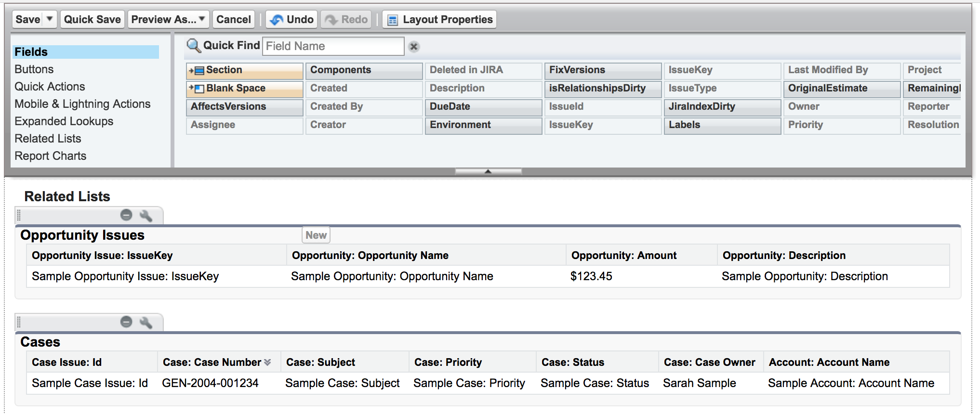Click the remove icon above Opportunity Issues list
The height and width of the screenshot is (414, 980).
coord(126,215)
